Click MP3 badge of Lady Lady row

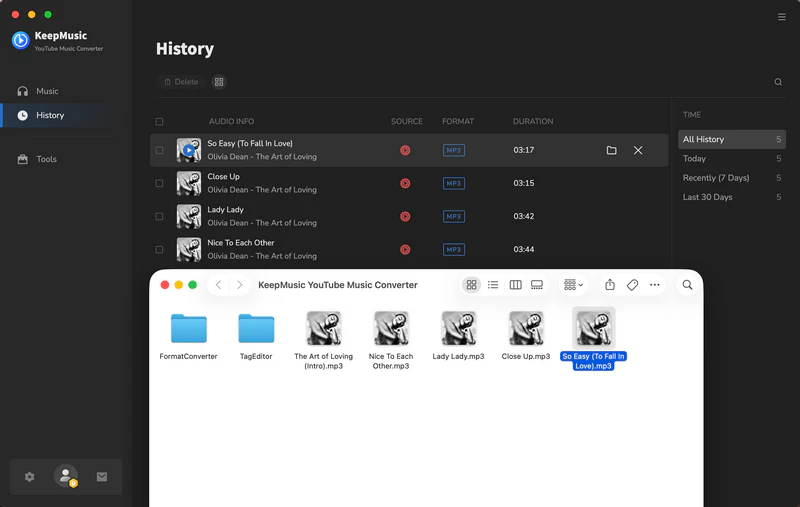pyautogui.click(x=454, y=217)
